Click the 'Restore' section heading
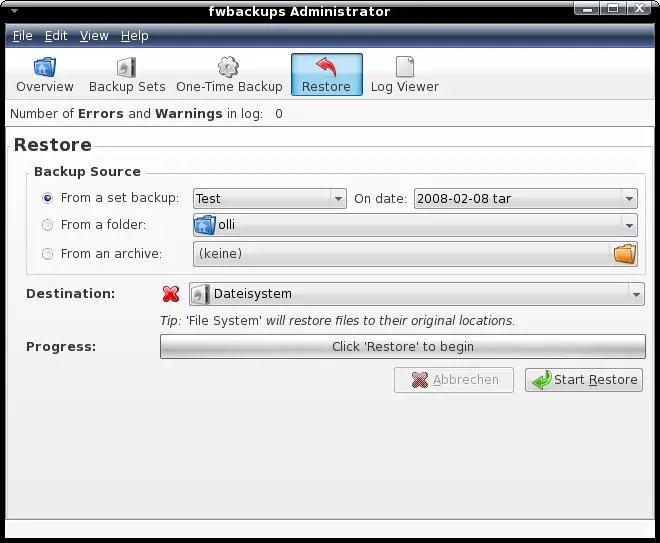660x543 pixels. (53, 145)
